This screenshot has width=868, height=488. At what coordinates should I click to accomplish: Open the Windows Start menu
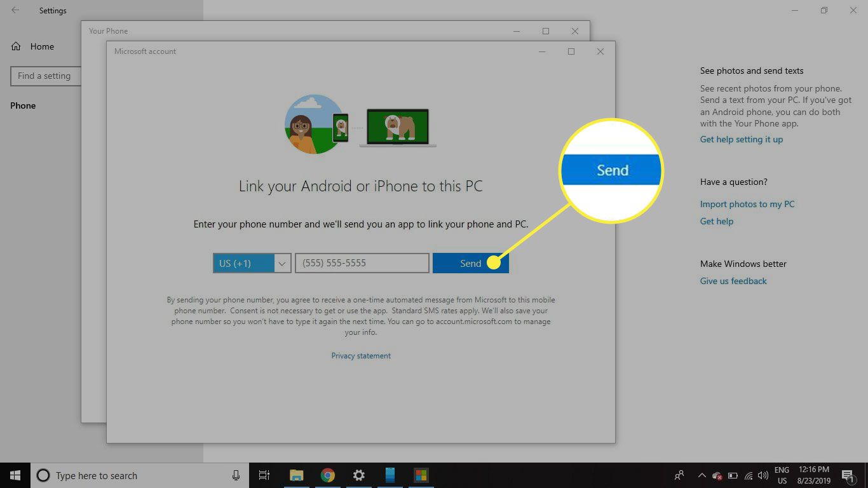(x=15, y=475)
